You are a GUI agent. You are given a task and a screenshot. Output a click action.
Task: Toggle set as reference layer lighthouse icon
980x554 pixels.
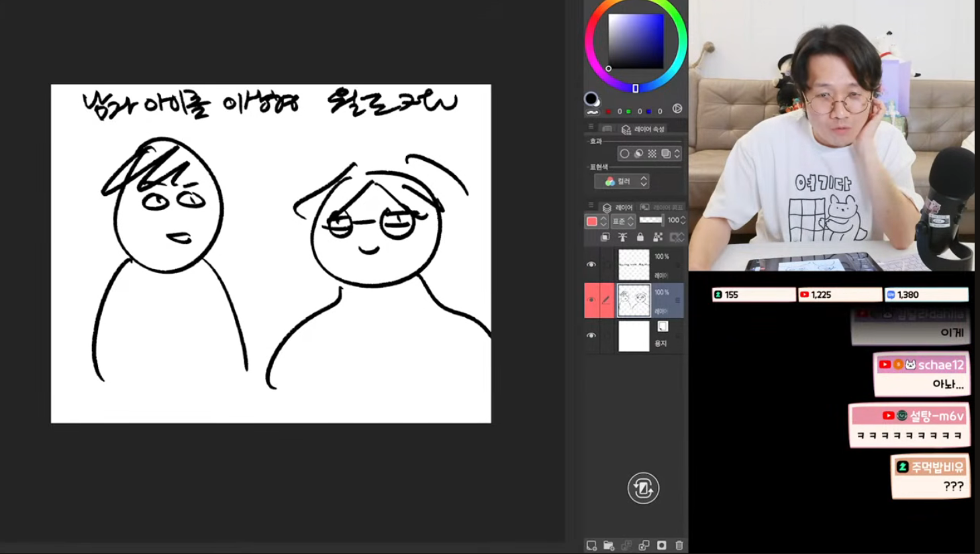coord(622,237)
